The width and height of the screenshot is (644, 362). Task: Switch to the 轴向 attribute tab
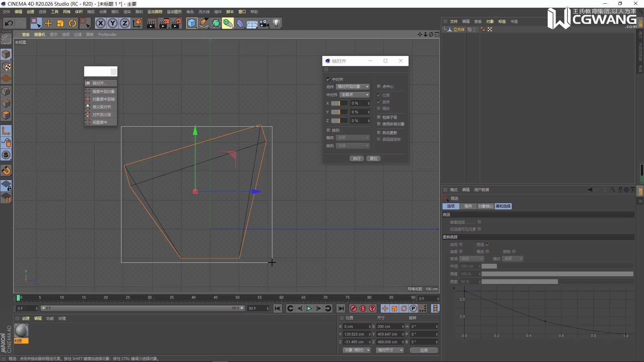pyautogui.click(x=468, y=206)
